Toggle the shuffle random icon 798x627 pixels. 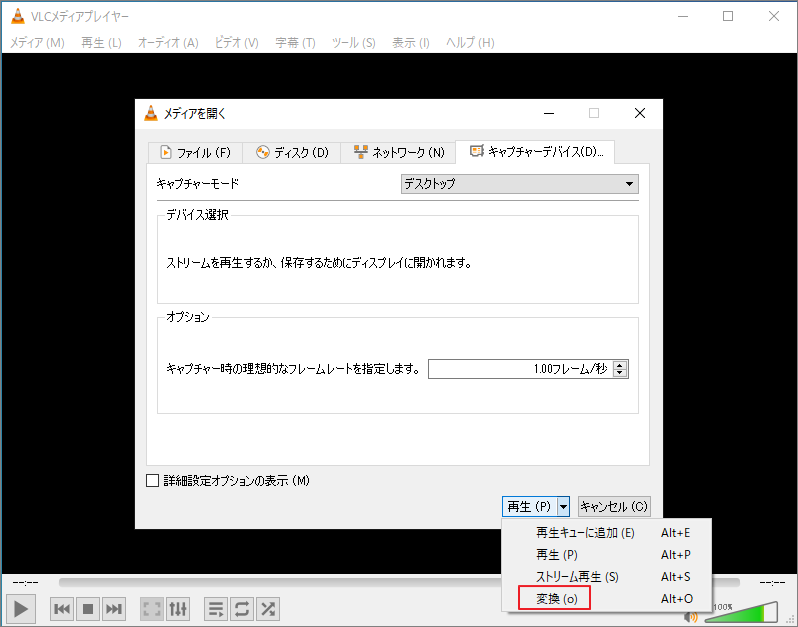[x=268, y=609]
